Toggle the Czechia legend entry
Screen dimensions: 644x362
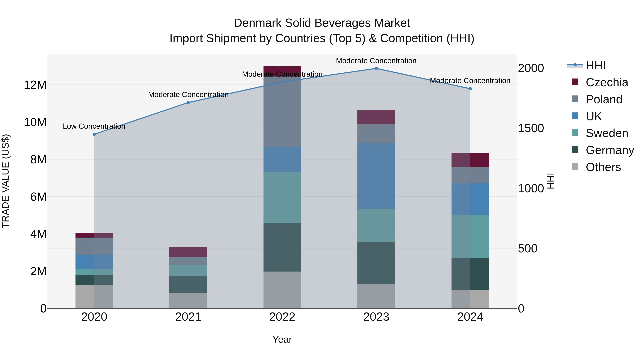[x=600, y=82]
